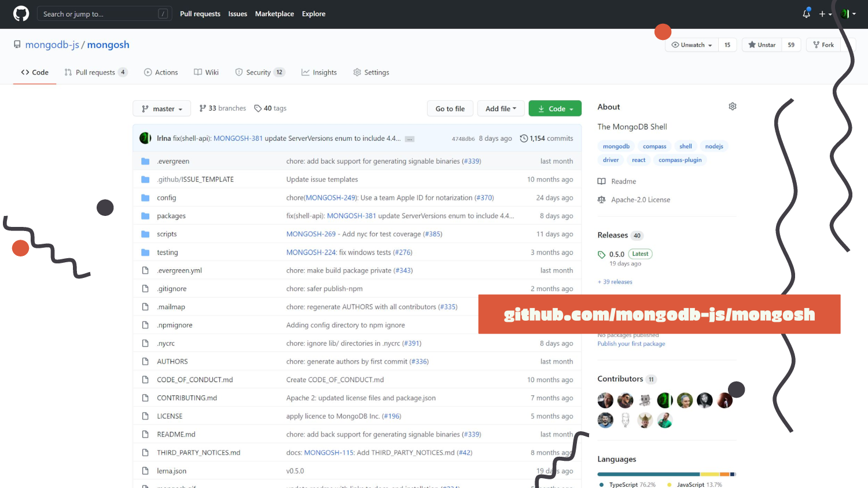The height and width of the screenshot is (488, 868).
Task: Open the Pull requests repository tab
Action: [95, 72]
